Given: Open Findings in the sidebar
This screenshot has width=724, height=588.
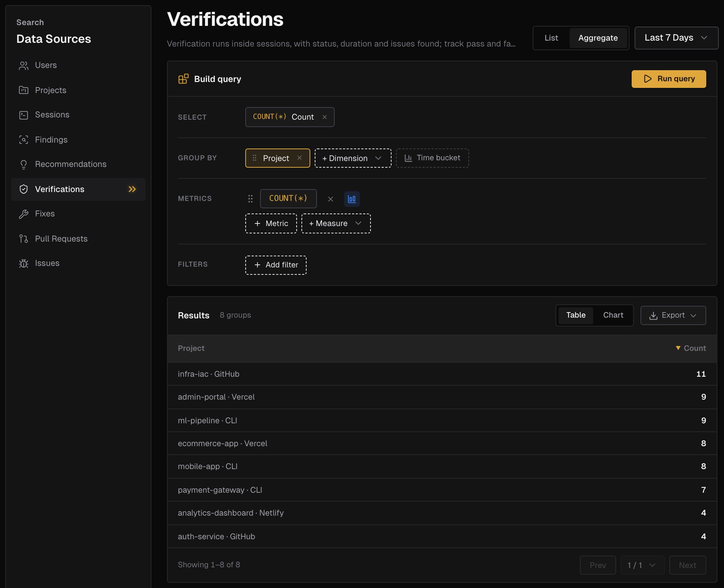Looking at the screenshot, I should pyautogui.click(x=78, y=140).
